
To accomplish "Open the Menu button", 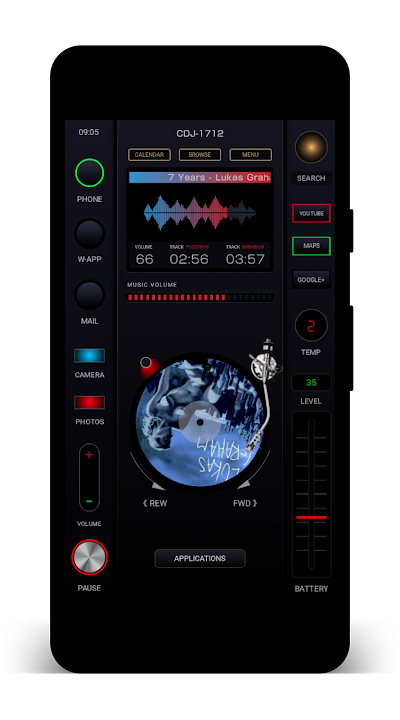I will tap(250, 155).
